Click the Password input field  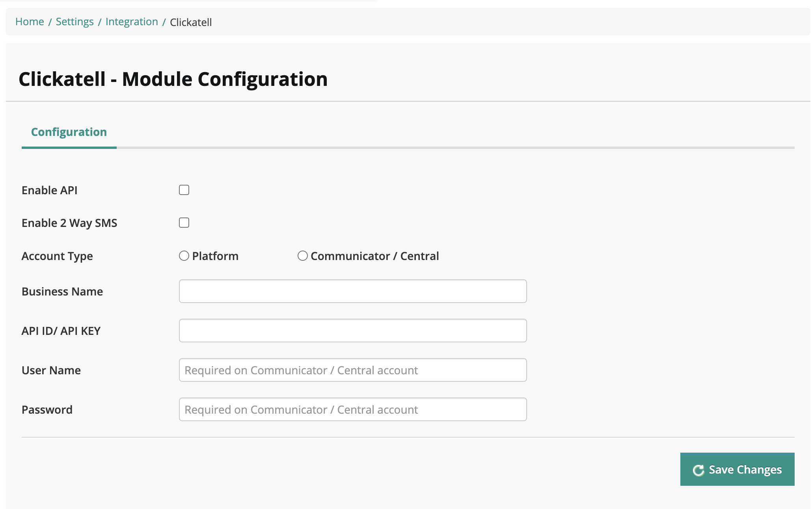click(353, 409)
